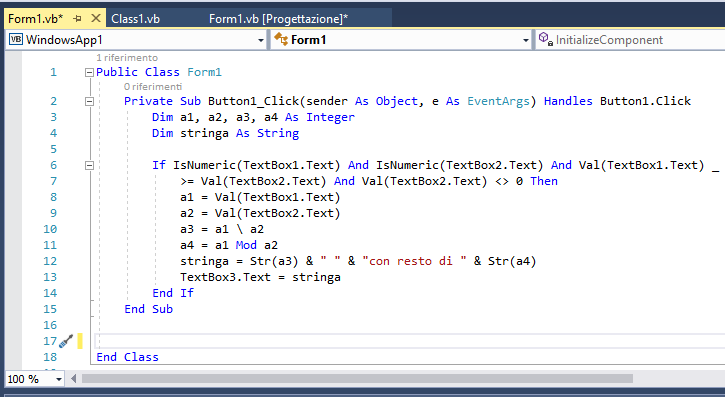The height and width of the screenshot is (397, 725).
Task: Collapse the Public Class Form1 block
Action: coord(89,72)
